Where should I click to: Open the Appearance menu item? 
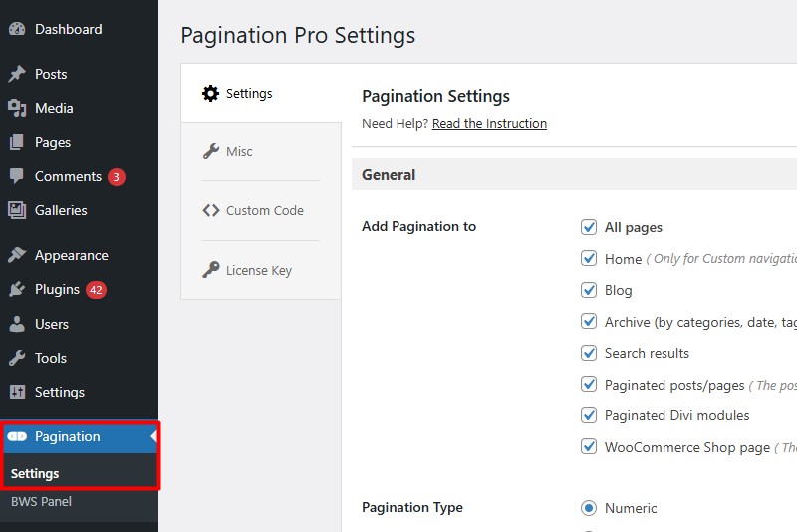79,255
